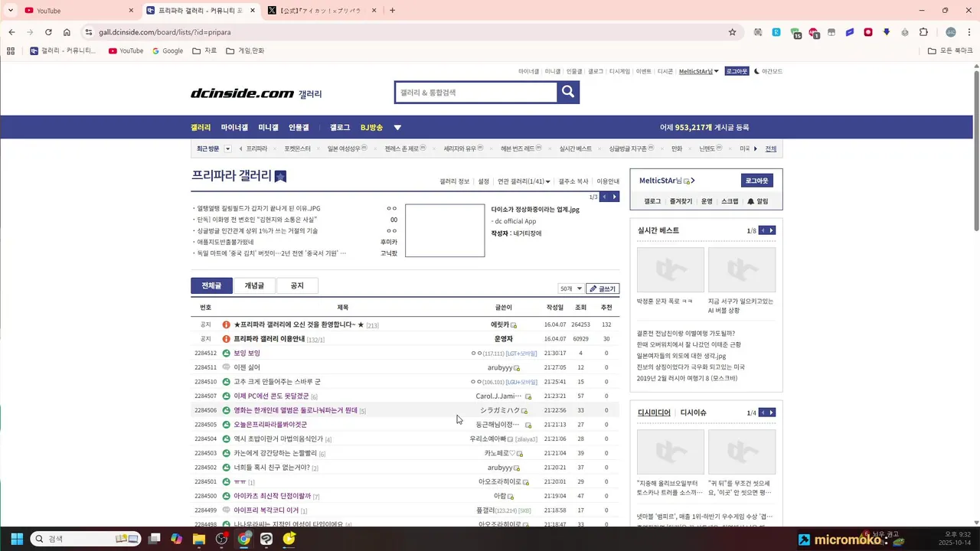Click the dcinside.com logo
The width and height of the screenshot is (980, 551).
[242, 93]
